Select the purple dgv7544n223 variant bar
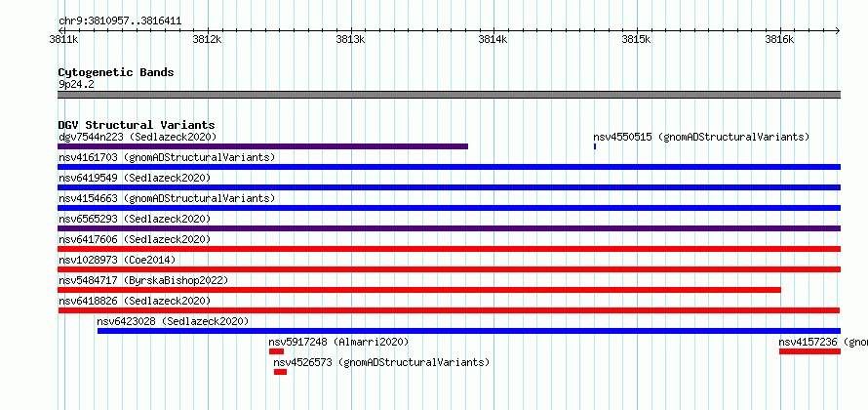Viewport: 868px width, 410px height. click(x=263, y=146)
